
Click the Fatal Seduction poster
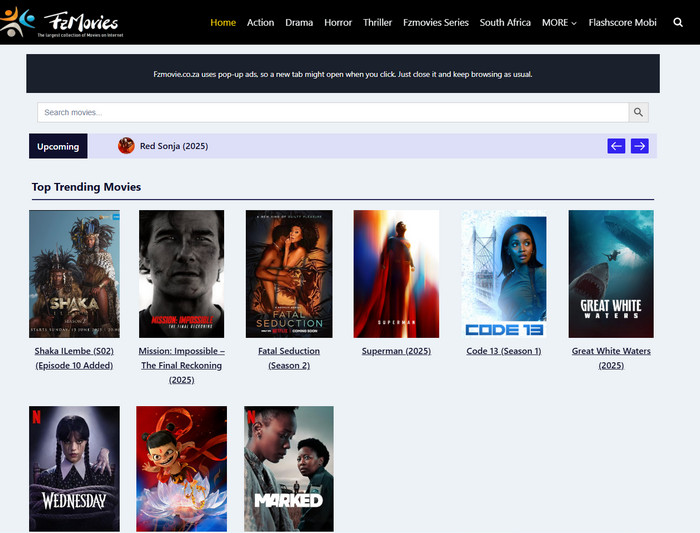[289, 274]
